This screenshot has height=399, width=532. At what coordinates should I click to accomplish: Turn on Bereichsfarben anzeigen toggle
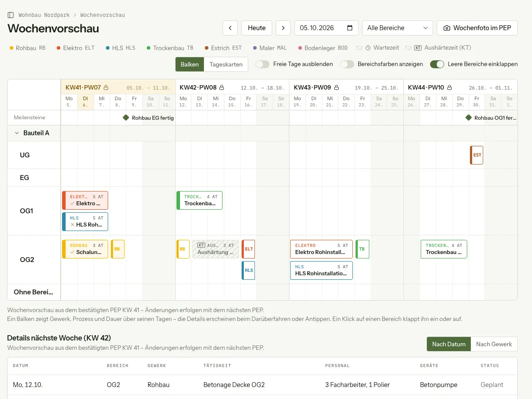pos(347,64)
